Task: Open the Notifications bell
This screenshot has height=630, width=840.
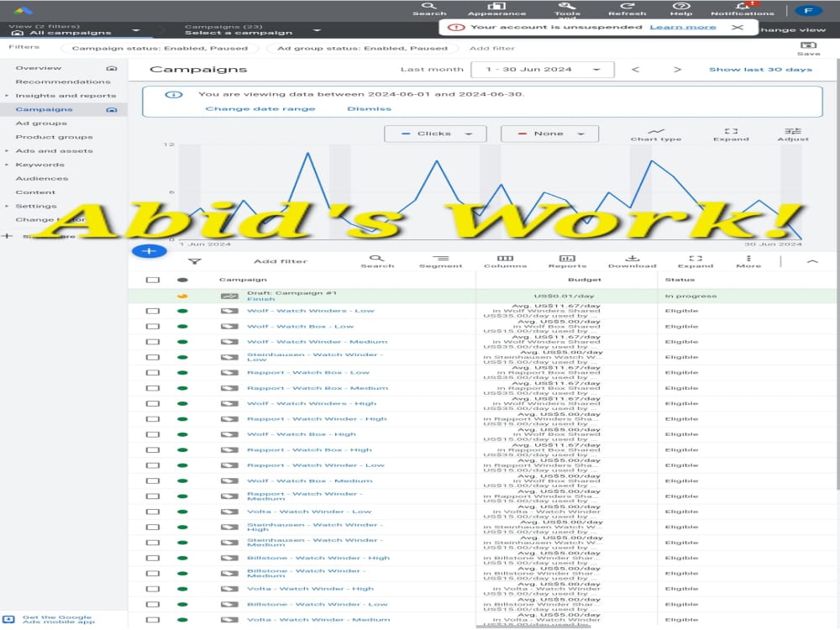Action: coord(742,8)
